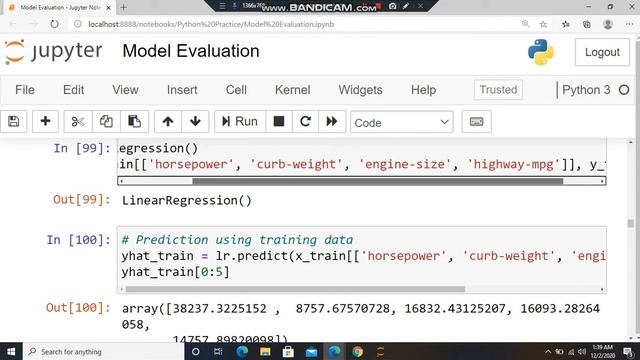This screenshot has height=360, width=640.
Task: Open browser zoom magnifier icon
Action: (526, 24)
